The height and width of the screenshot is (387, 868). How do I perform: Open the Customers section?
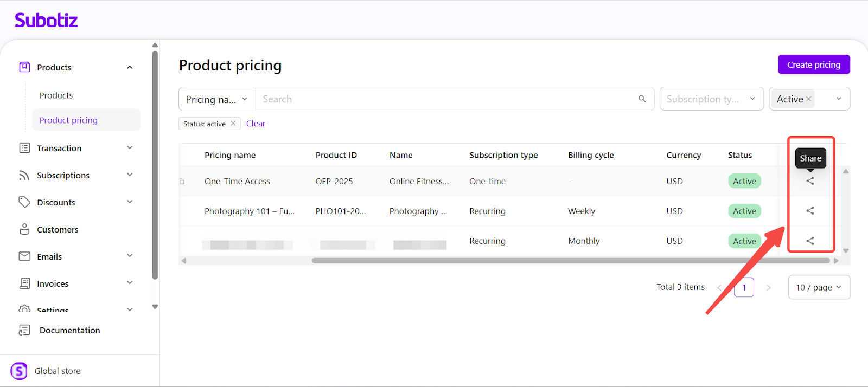tap(58, 230)
